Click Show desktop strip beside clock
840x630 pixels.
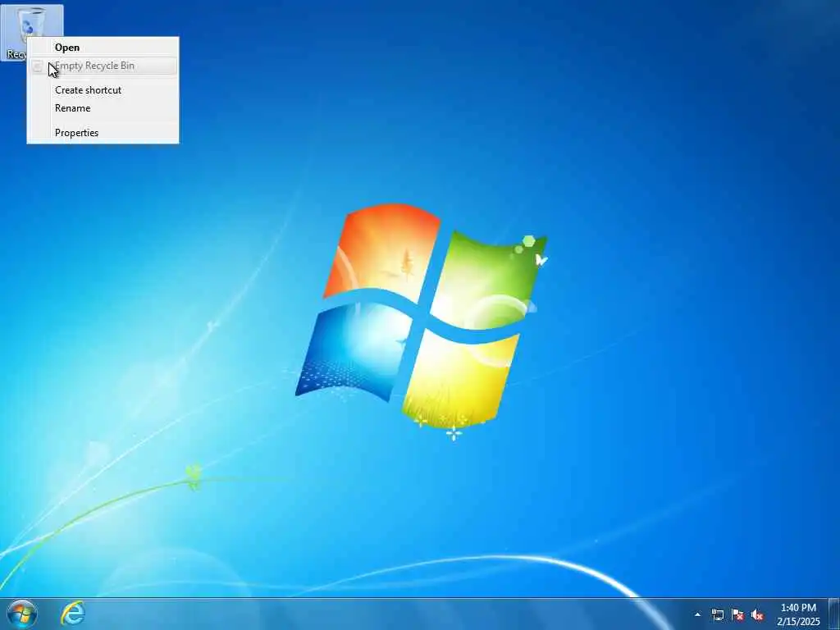pyautogui.click(x=834, y=614)
